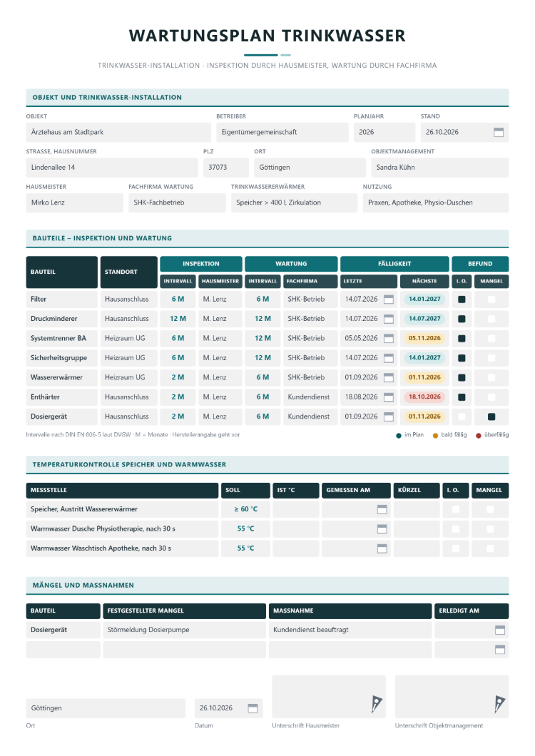Screen dimensions: 535x756
Task: Click the Hausmeister field showing Mirko Lenz
Action: click(74, 203)
